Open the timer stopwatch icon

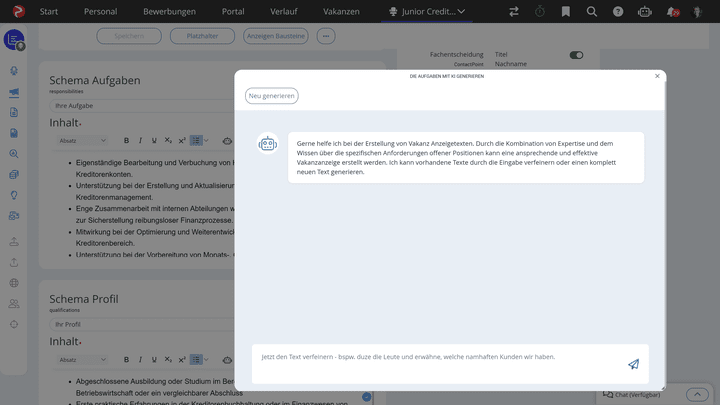pyautogui.click(x=540, y=12)
